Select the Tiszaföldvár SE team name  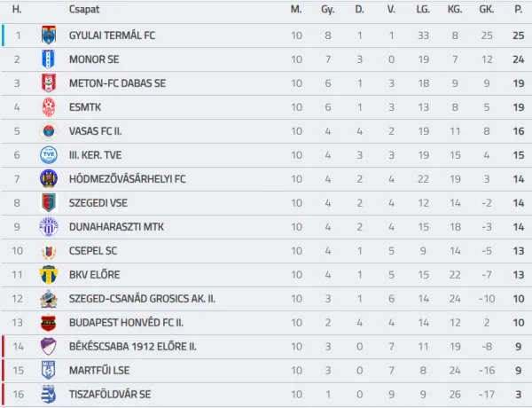[110, 394]
